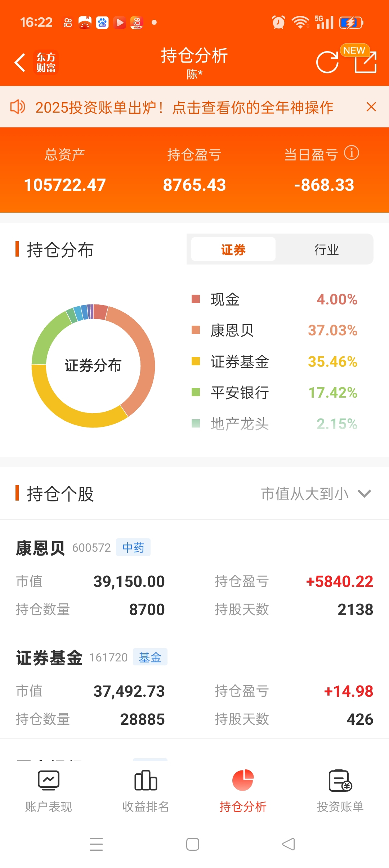Open the share icon with NEW badge
This screenshot has height=868, width=389.
click(x=365, y=62)
